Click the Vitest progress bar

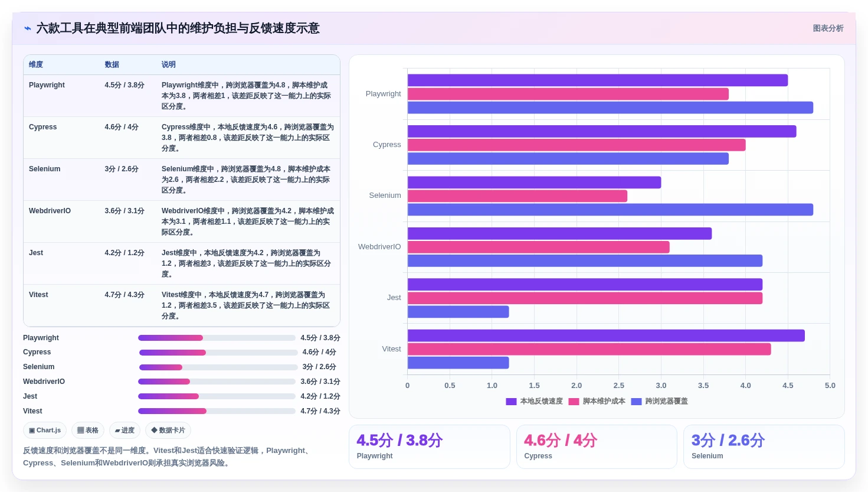217,411
